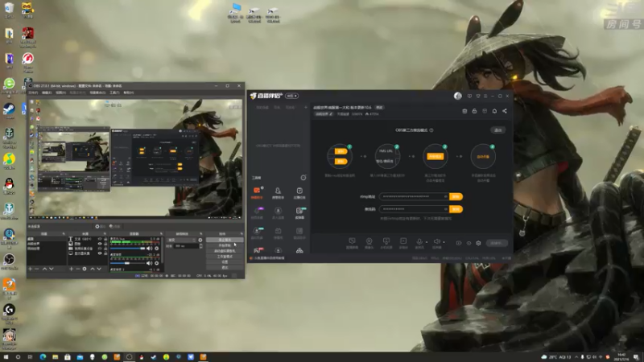Click the speaker icon in the companion bottom toolbar

coord(436,242)
